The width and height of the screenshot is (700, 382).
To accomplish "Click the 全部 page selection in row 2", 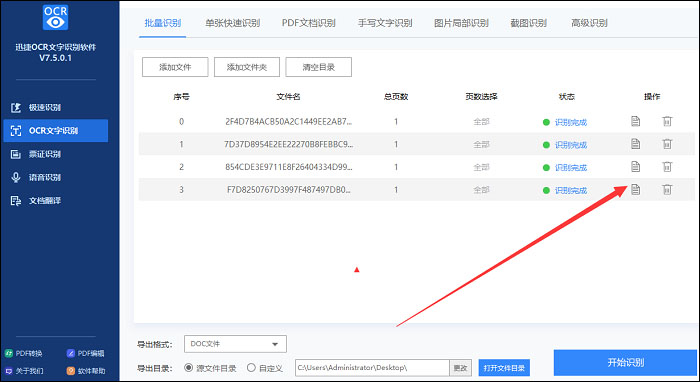I will pos(481,167).
